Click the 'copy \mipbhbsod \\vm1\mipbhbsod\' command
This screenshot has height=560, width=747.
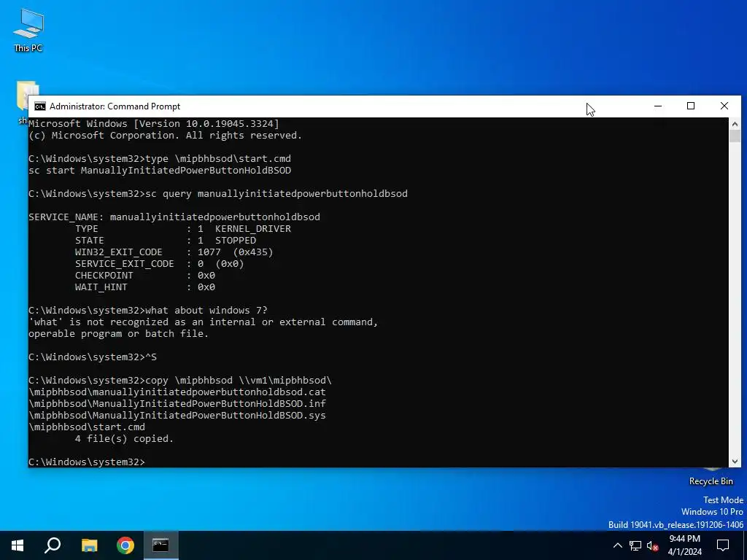click(x=180, y=381)
